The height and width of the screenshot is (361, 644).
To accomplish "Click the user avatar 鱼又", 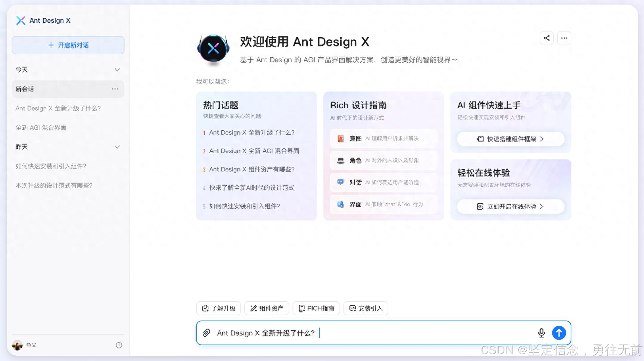I will [x=17, y=345].
